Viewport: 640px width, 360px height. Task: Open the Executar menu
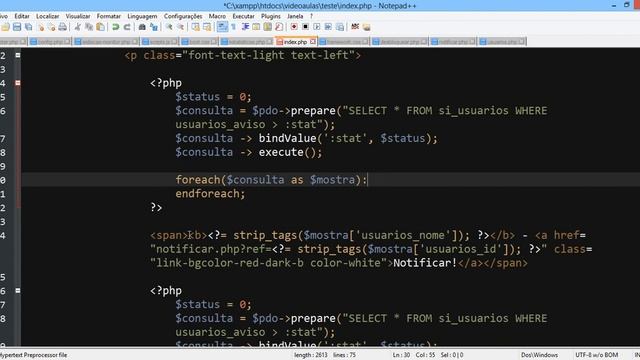pyautogui.click(x=243, y=16)
